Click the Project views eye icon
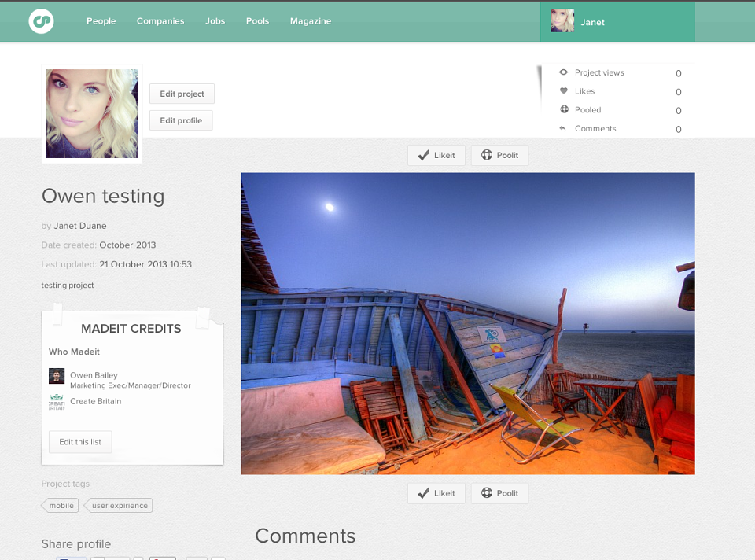Screen dimensions: 755x560 (563, 72)
